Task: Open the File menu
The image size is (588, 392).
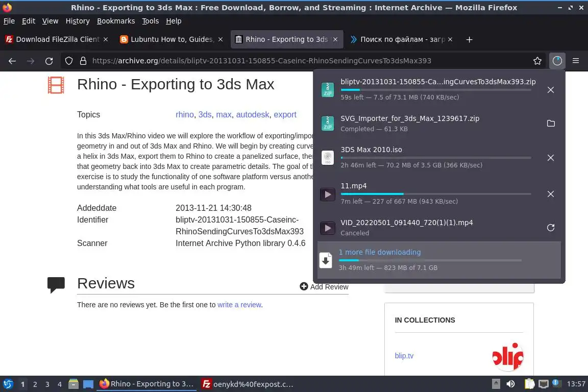Action: tap(9, 21)
